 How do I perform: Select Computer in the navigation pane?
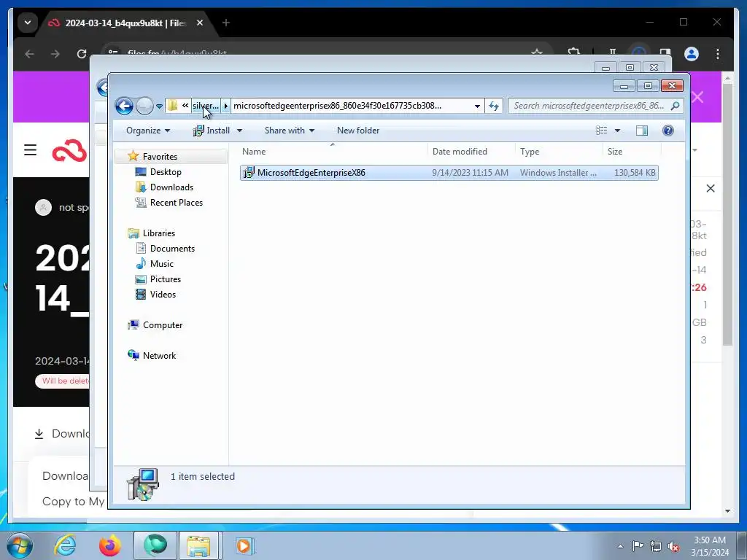click(163, 325)
